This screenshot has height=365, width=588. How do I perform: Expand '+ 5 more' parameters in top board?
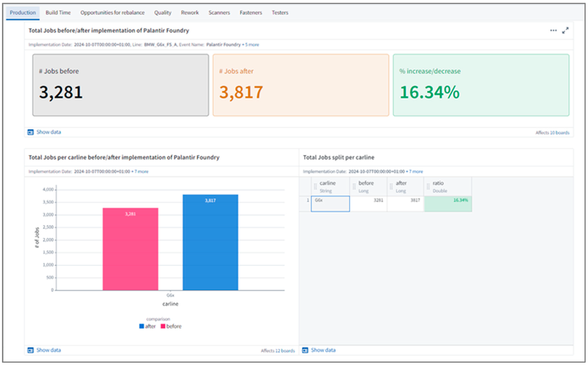pos(251,45)
